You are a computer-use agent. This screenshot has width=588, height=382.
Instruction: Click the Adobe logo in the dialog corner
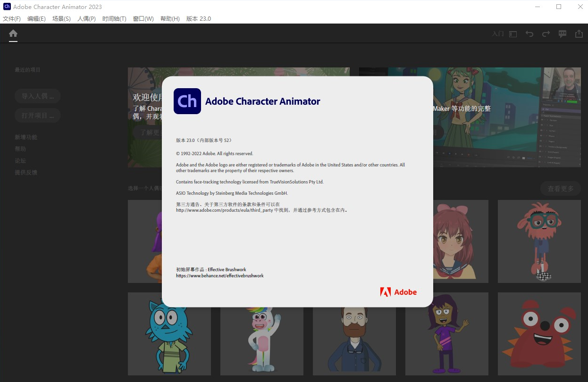398,291
